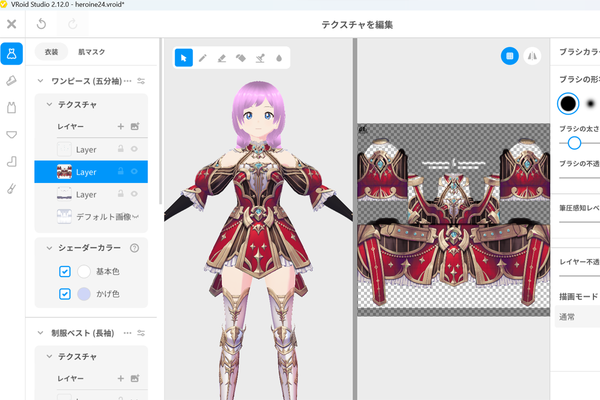Select the top Layer row
The image size is (600, 400).
[91, 149]
